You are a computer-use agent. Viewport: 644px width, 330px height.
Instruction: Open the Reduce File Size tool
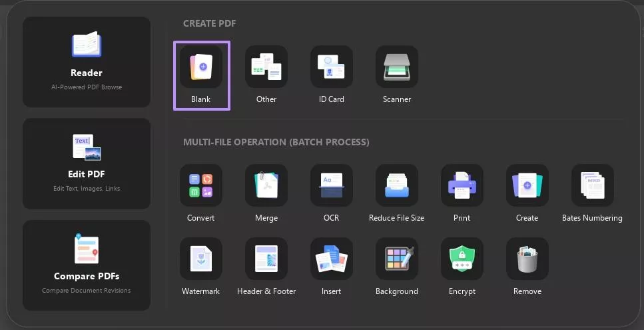[397, 185]
